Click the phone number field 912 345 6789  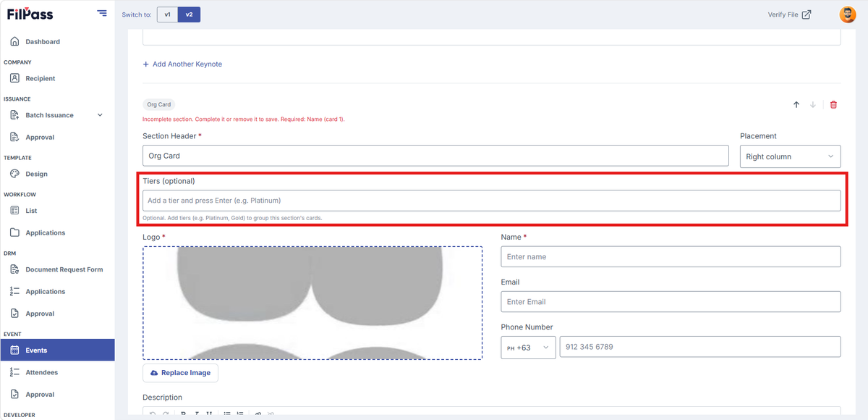coord(700,347)
